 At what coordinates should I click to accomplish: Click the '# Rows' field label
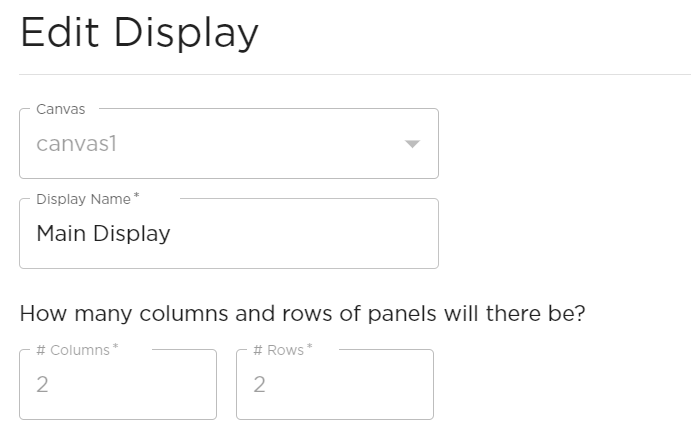[278, 350]
